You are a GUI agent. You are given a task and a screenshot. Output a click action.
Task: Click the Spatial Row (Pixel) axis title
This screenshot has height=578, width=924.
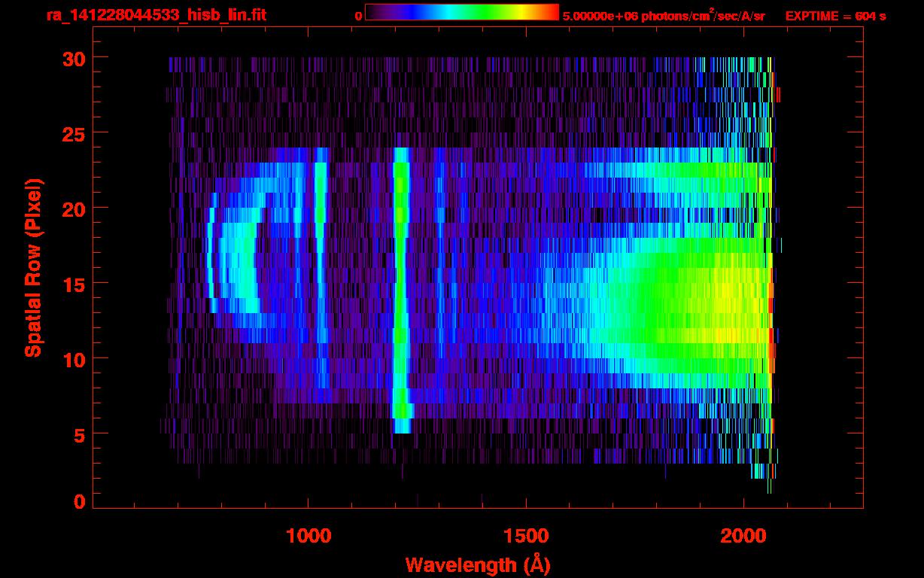(33, 268)
